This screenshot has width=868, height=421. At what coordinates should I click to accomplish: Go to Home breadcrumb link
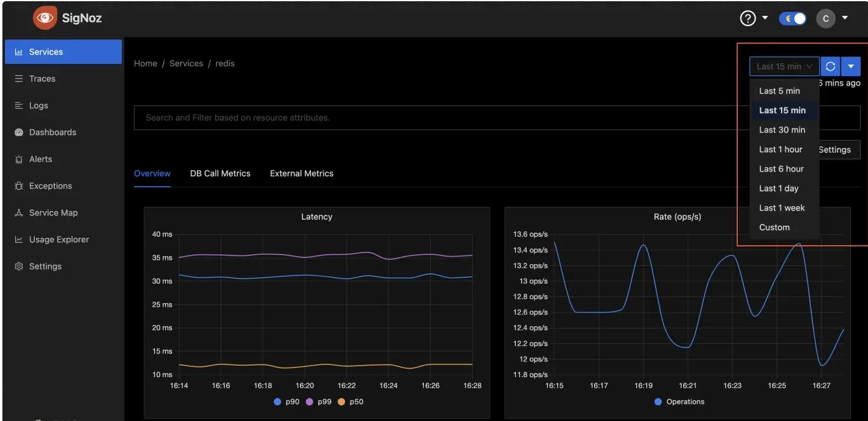point(145,63)
